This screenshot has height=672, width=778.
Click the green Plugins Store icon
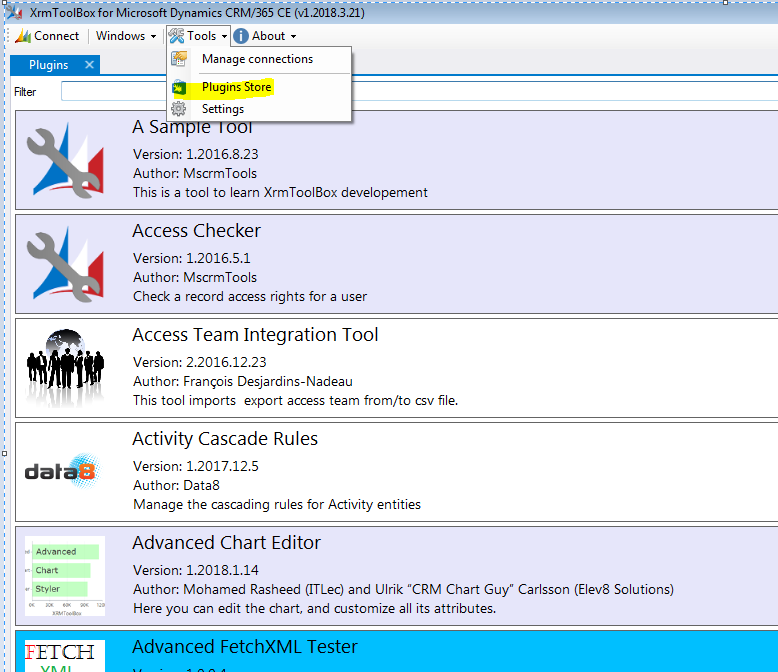[179, 87]
